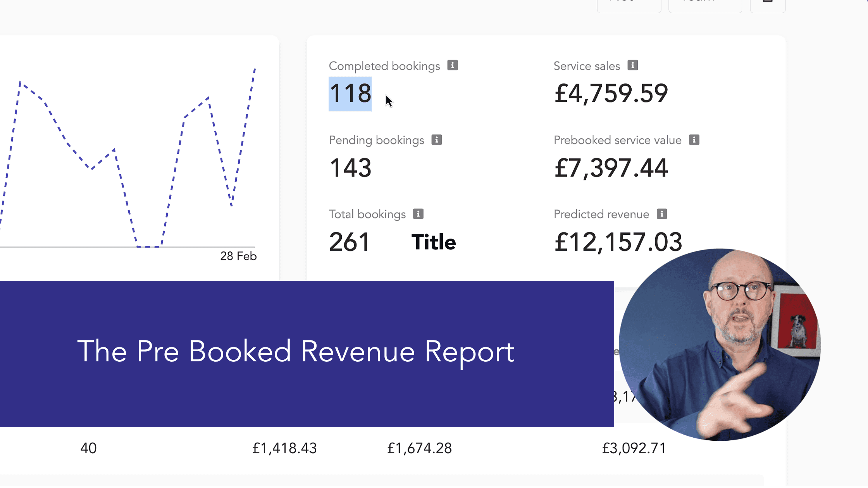The image size is (868, 488).
Task: Open the Pending bookings info icon
Action: click(x=436, y=140)
